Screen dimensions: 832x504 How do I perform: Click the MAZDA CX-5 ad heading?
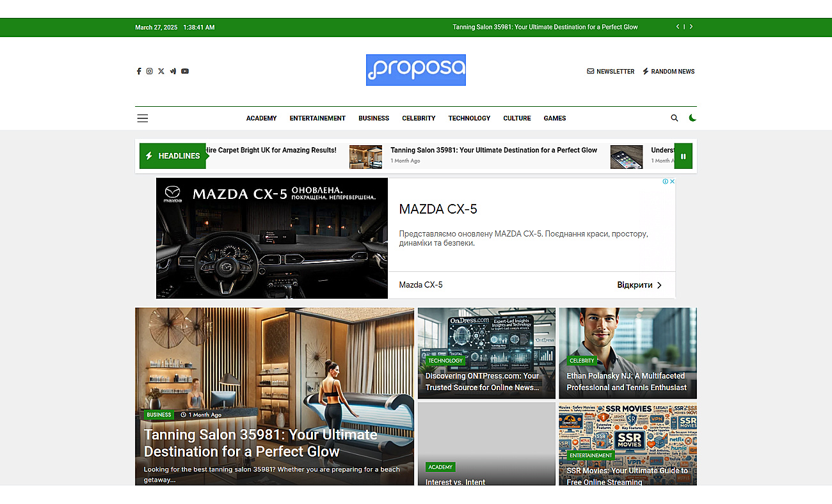click(438, 209)
